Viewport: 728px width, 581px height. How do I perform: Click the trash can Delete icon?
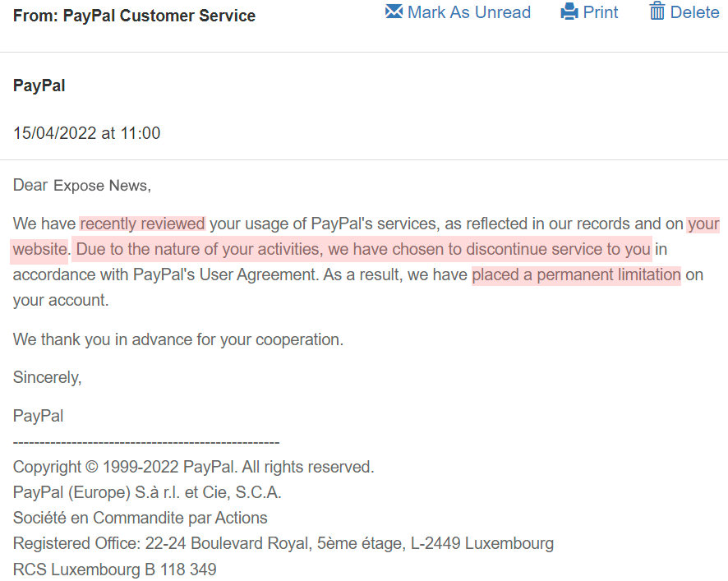657,11
